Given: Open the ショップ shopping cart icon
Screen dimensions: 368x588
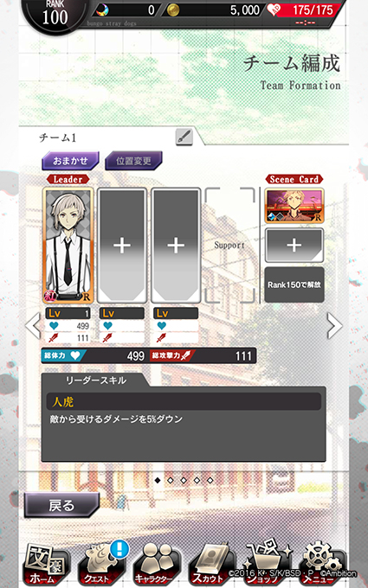Looking at the screenshot, I should pos(265,563).
